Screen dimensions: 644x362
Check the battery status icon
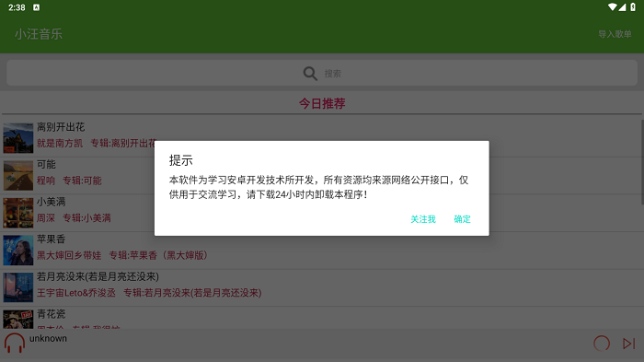[633, 7]
